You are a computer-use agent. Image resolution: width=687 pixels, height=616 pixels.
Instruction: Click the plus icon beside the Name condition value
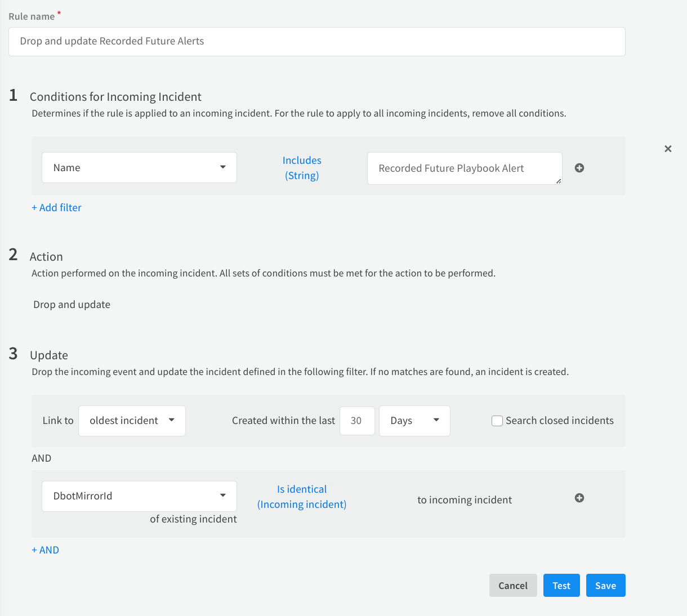tap(579, 168)
